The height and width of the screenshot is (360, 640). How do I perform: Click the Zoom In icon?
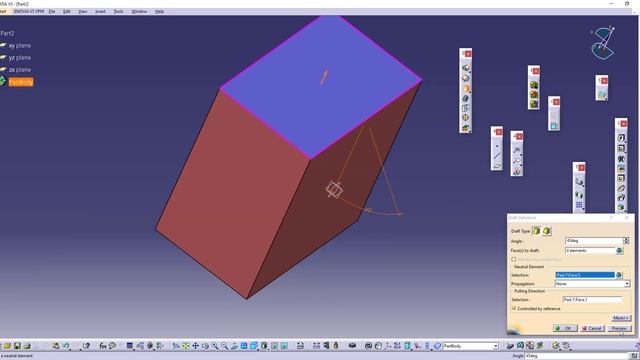pyautogui.click(x=215, y=346)
